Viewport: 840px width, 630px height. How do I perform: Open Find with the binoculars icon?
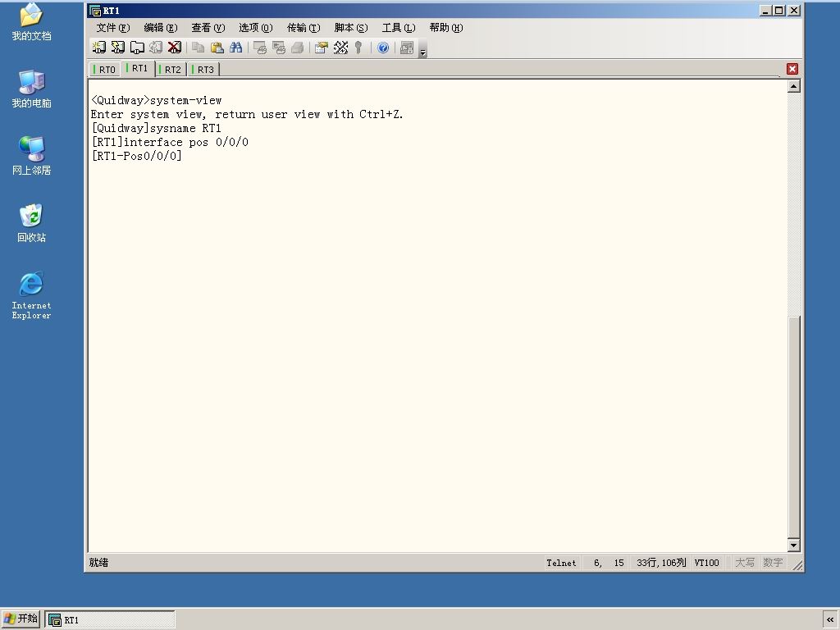click(235, 48)
